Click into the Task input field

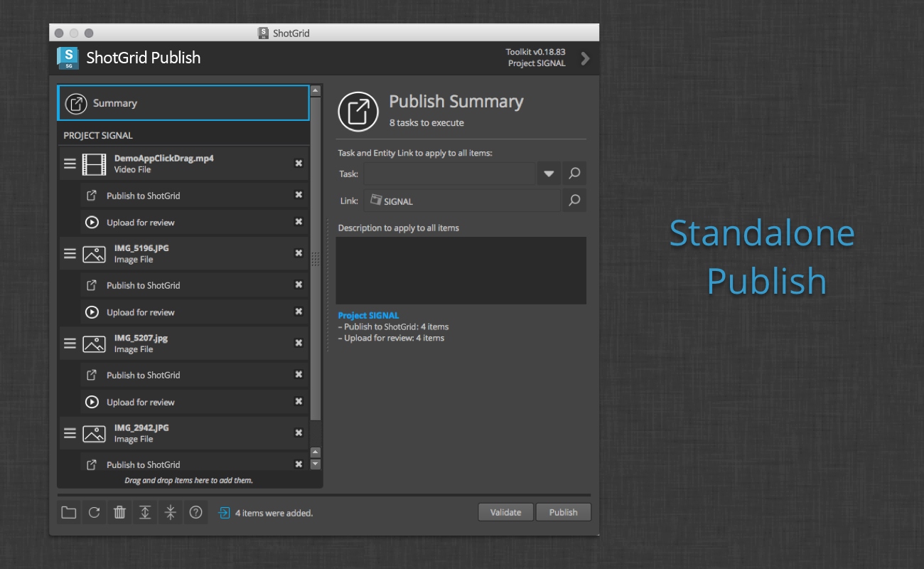449,174
